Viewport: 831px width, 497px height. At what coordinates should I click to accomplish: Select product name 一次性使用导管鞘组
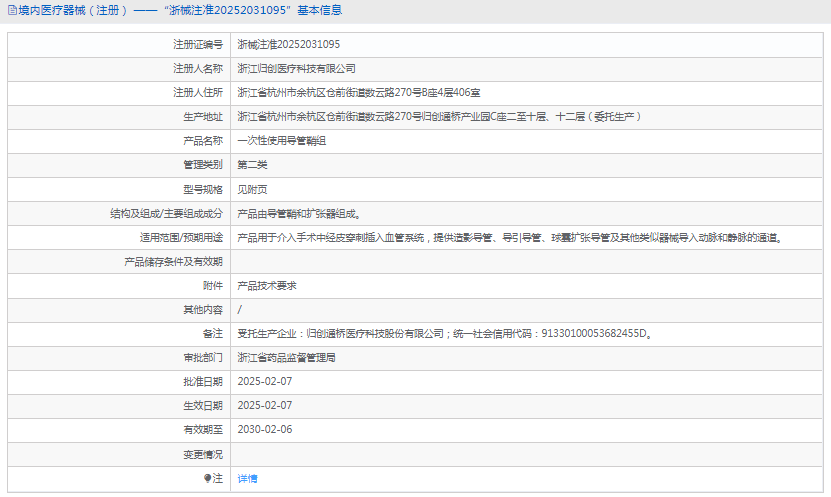(x=281, y=141)
